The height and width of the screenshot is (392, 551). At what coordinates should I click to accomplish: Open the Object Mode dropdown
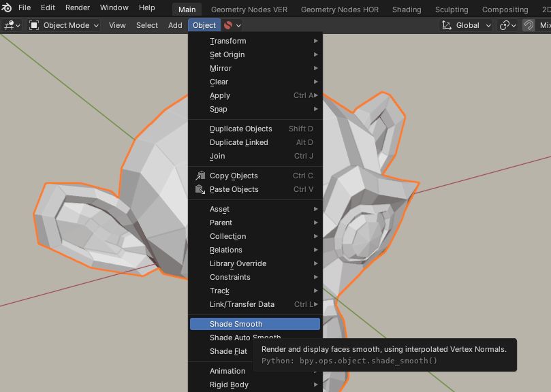63,25
